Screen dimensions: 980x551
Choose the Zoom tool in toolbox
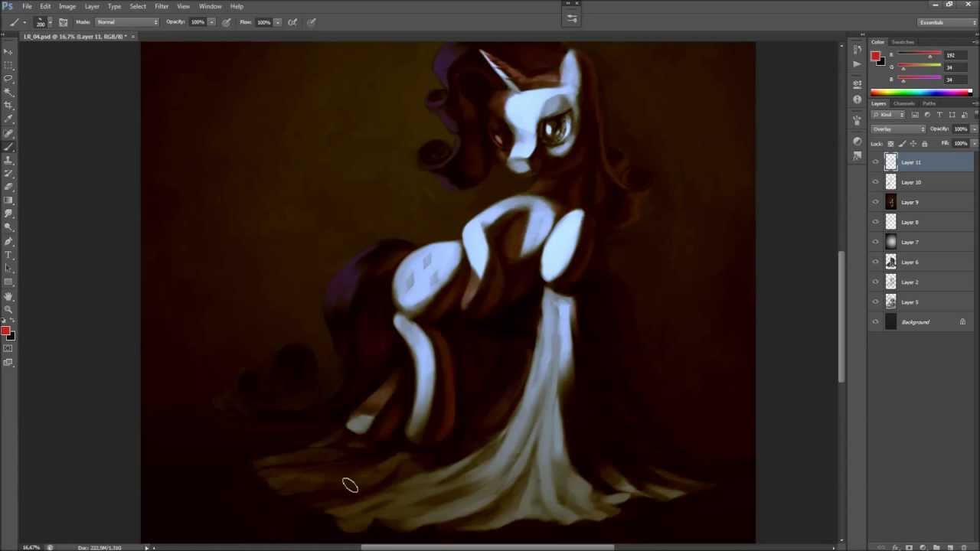click(x=8, y=309)
